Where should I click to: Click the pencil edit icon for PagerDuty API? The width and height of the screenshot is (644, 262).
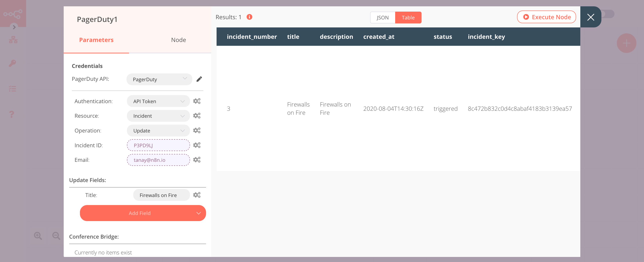(199, 79)
